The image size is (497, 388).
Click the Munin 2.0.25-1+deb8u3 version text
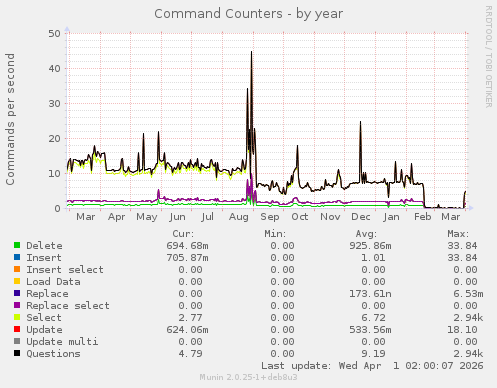[x=248, y=377]
